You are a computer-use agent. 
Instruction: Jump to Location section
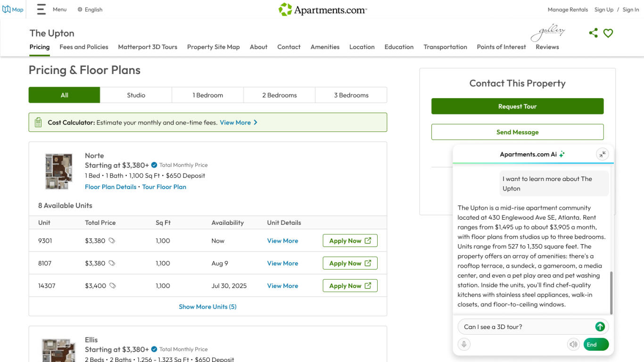click(x=362, y=47)
